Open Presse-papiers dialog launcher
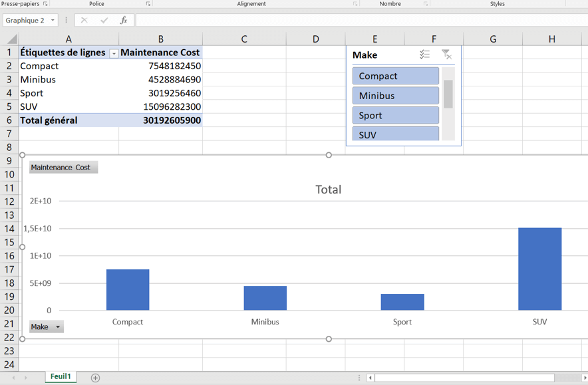Viewport: 588px width, 385px height. pos(45,4)
